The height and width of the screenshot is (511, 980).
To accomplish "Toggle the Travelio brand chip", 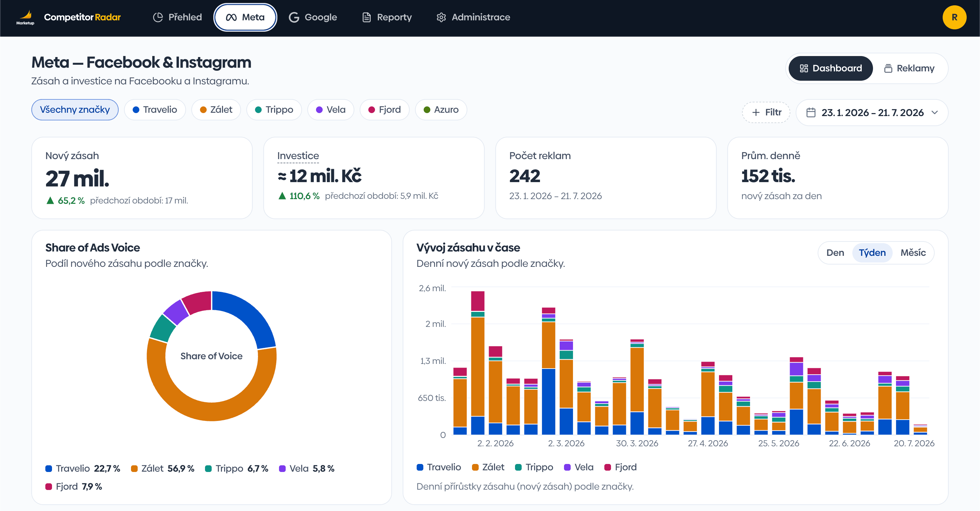I will click(154, 110).
